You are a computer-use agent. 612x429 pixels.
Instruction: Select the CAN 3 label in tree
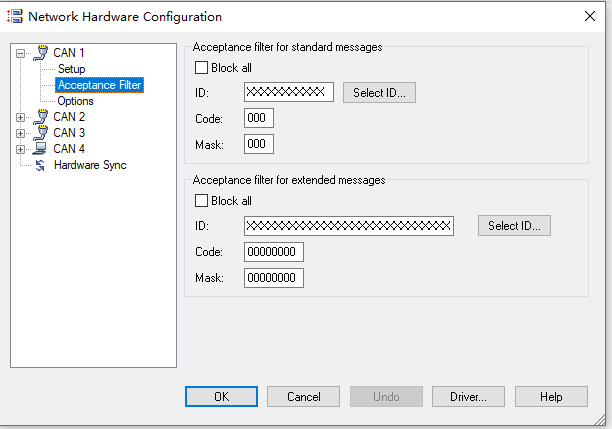coord(69,133)
